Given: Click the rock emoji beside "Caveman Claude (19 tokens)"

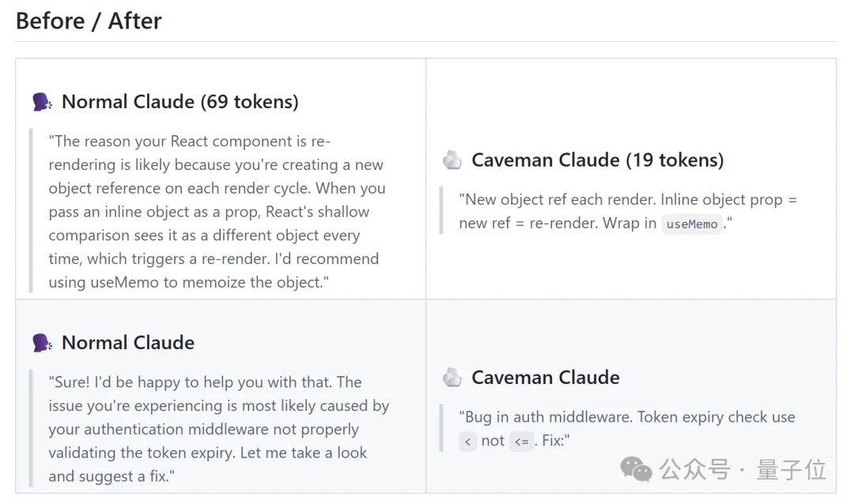Looking at the screenshot, I should (452, 160).
